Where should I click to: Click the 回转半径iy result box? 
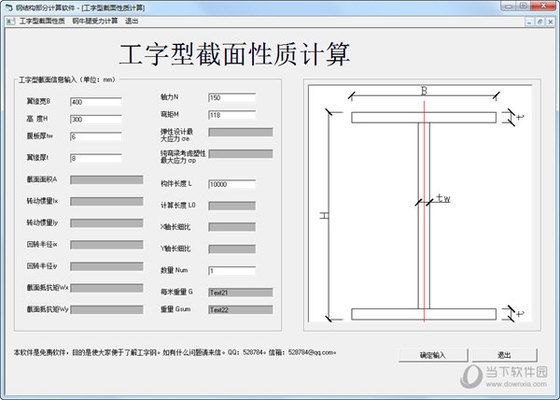(x=107, y=266)
